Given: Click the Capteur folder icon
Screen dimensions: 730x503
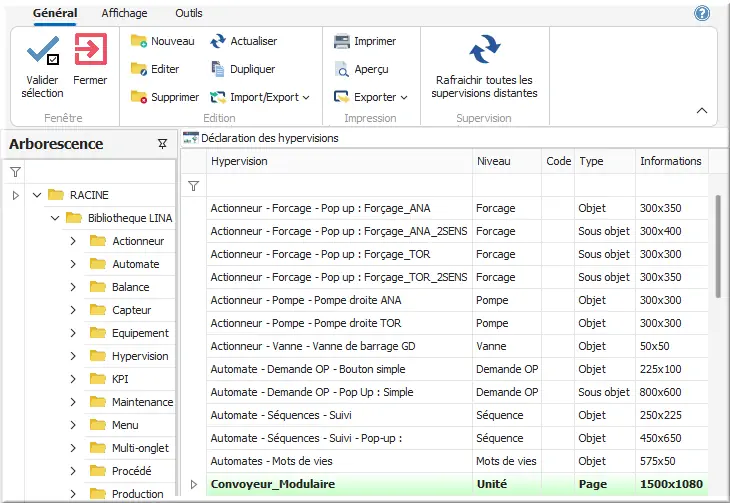Looking at the screenshot, I should 98,310.
